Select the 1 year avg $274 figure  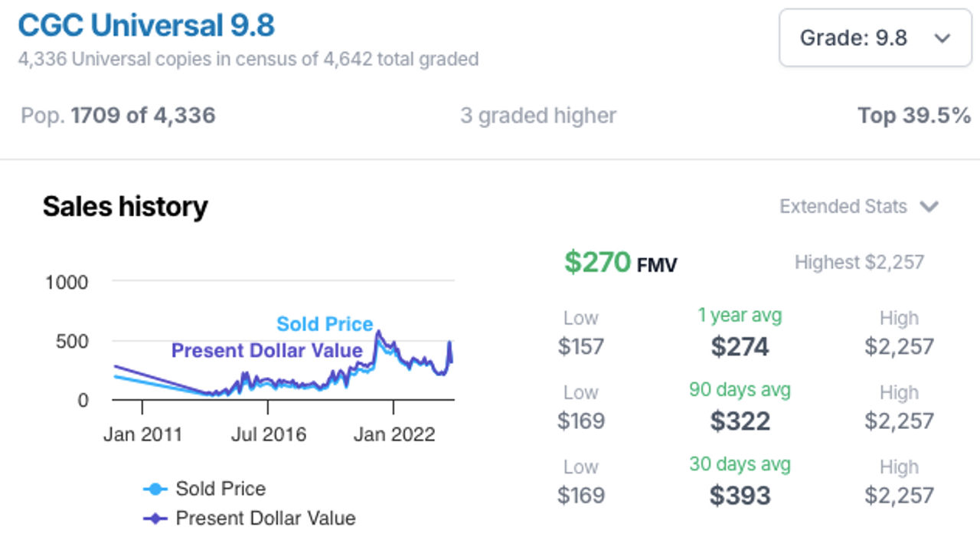click(740, 347)
